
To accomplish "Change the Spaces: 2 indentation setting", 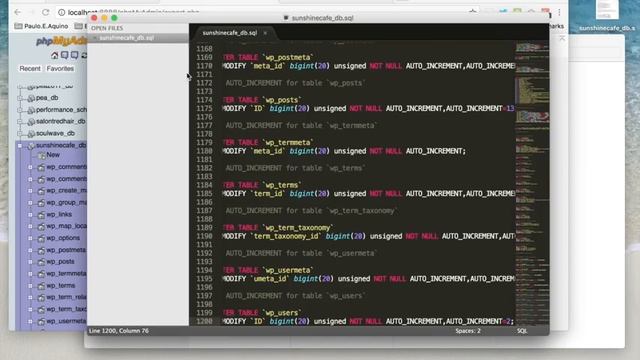I will [x=468, y=331].
